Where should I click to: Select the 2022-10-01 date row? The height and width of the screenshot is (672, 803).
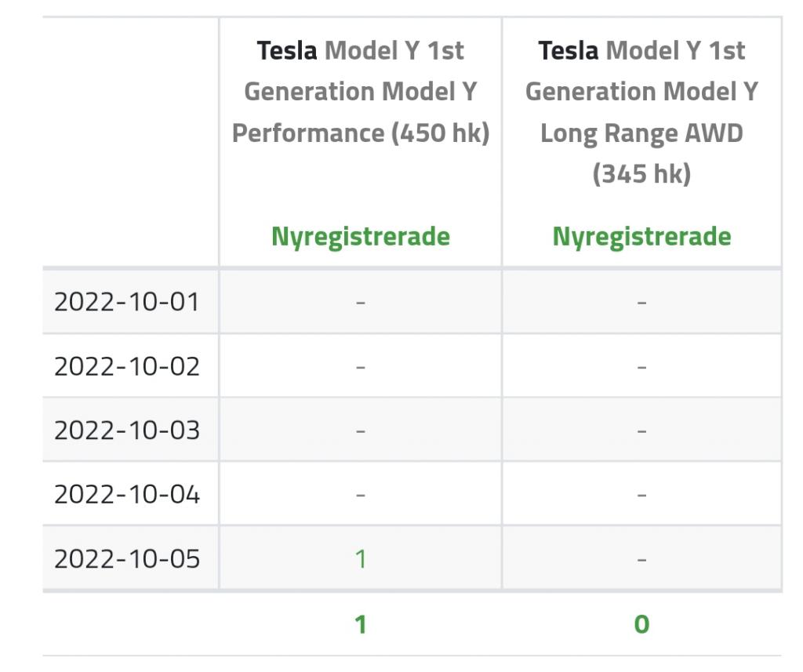[x=412, y=302]
